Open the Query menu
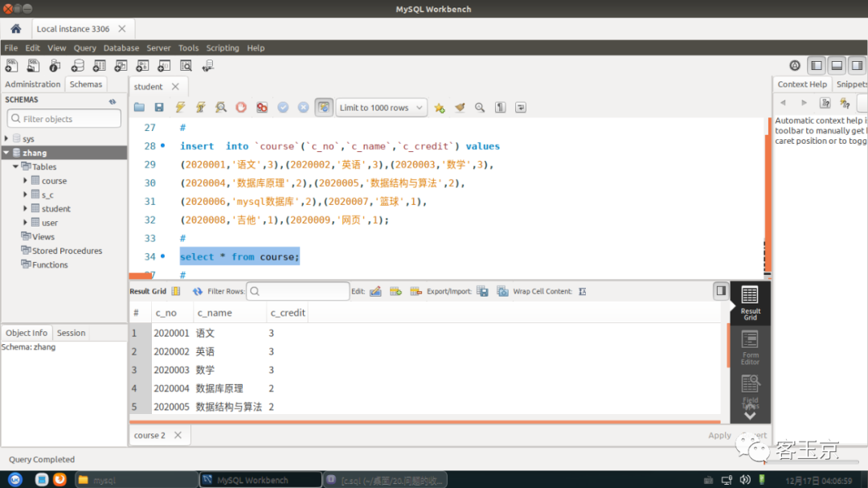 (x=84, y=48)
